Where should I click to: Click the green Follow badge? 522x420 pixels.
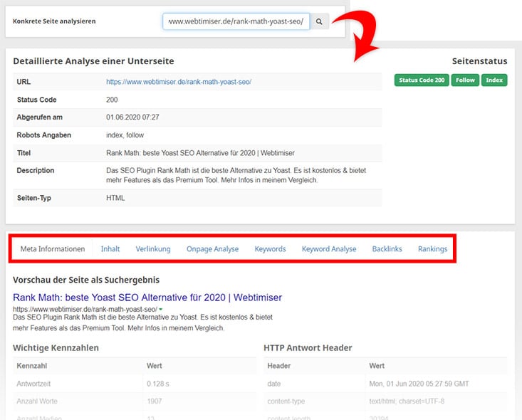(x=465, y=80)
